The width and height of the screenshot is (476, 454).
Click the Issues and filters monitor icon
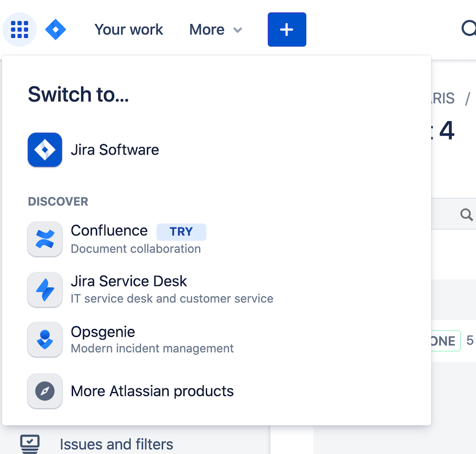pyautogui.click(x=30, y=444)
